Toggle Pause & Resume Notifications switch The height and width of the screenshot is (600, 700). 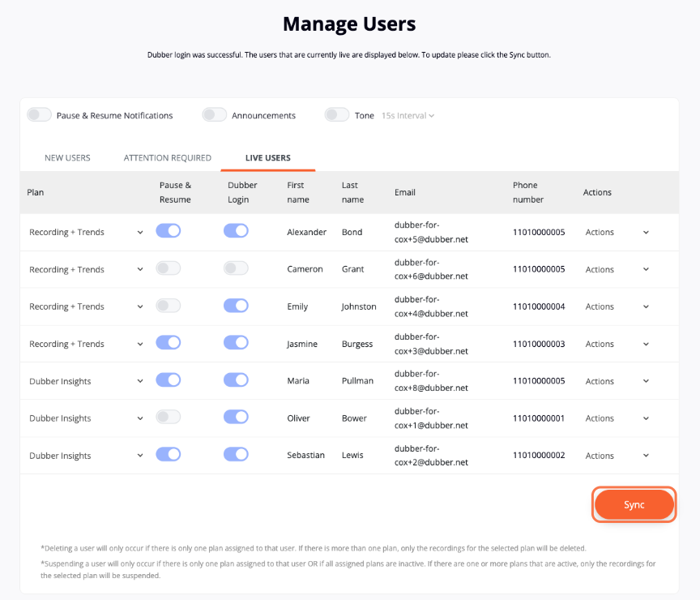pyautogui.click(x=39, y=115)
